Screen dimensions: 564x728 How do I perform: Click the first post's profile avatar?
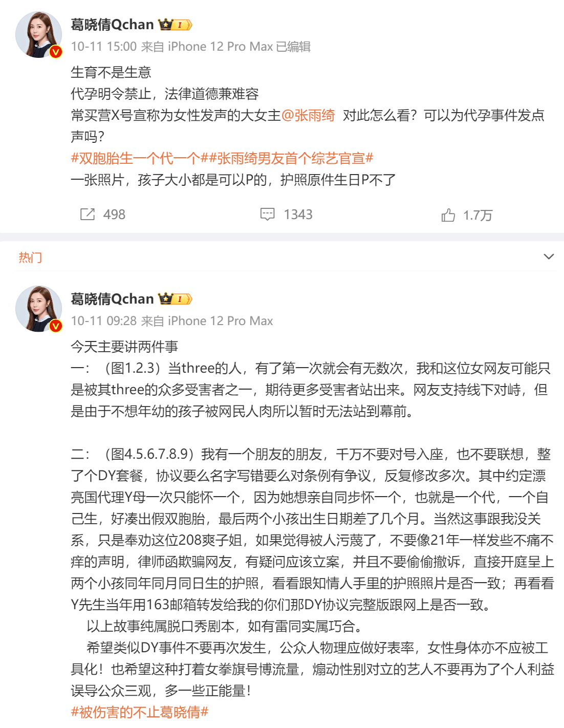(x=38, y=34)
